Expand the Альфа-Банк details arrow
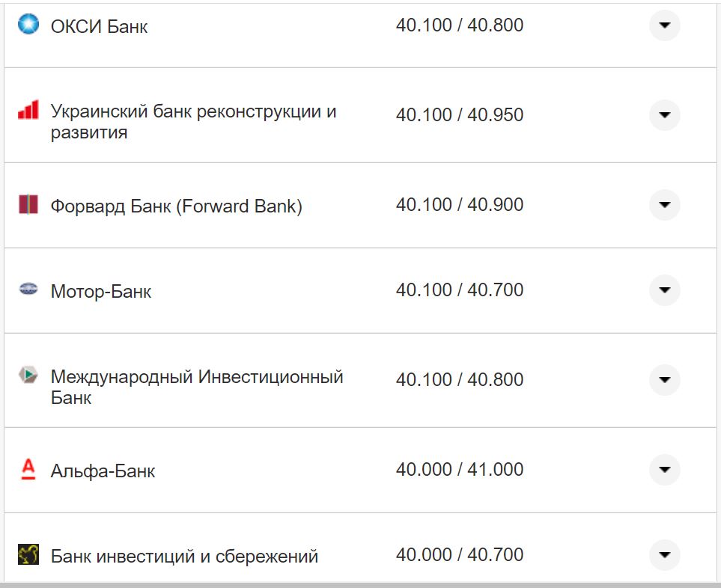Viewport: 721px width, 588px height. [664, 470]
